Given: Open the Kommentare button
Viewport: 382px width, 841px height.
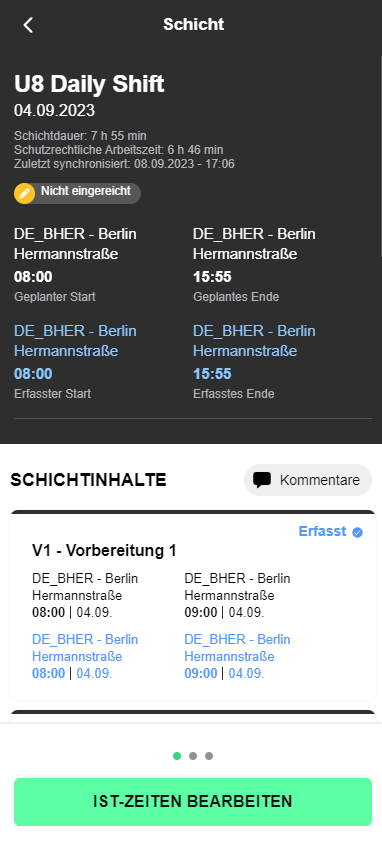Looking at the screenshot, I should (x=308, y=480).
